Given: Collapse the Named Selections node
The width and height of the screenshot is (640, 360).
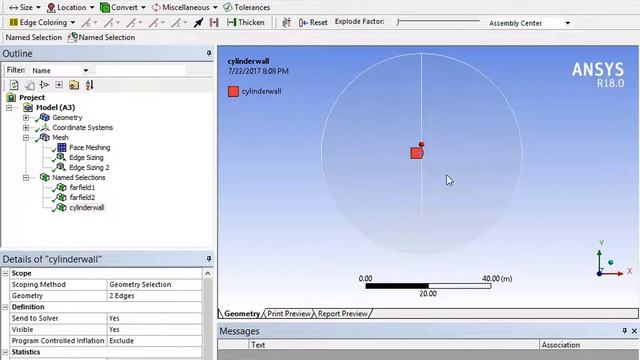Looking at the screenshot, I should tap(26, 178).
